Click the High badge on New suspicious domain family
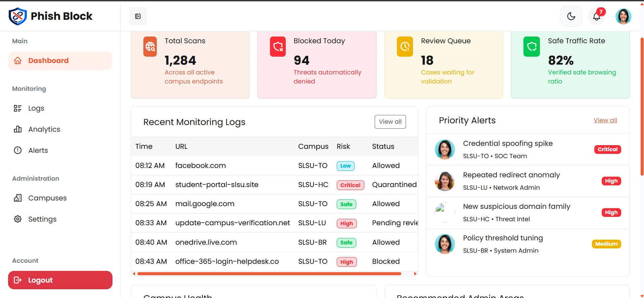644x298 pixels. click(x=611, y=213)
